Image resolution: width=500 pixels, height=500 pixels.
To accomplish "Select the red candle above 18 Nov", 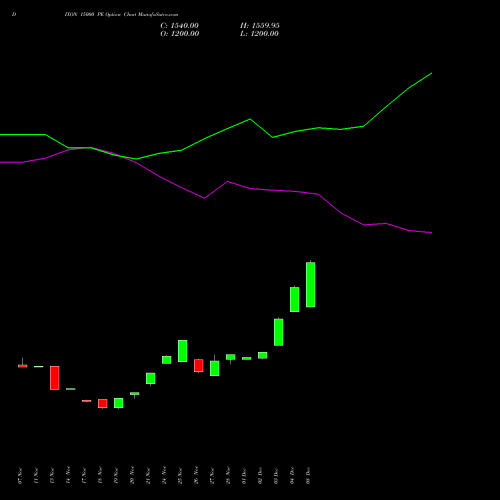I will click(103, 403).
